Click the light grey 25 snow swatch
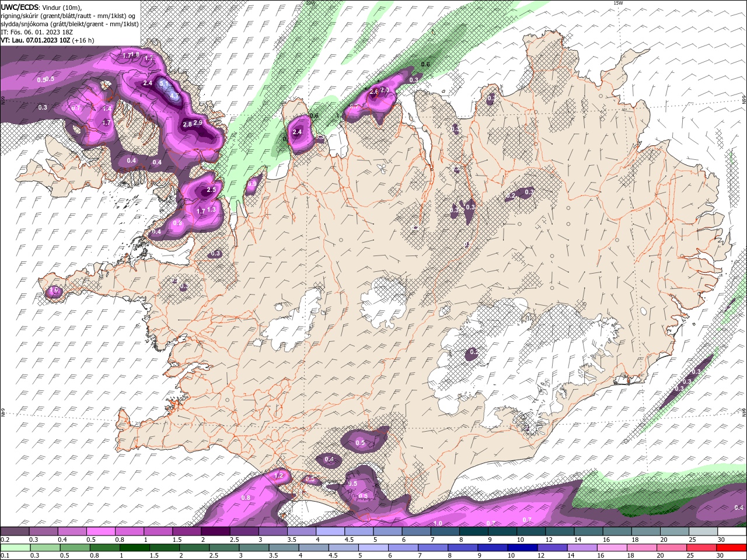This screenshot has height=560, width=747. pyautogui.click(x=703, y=531)
